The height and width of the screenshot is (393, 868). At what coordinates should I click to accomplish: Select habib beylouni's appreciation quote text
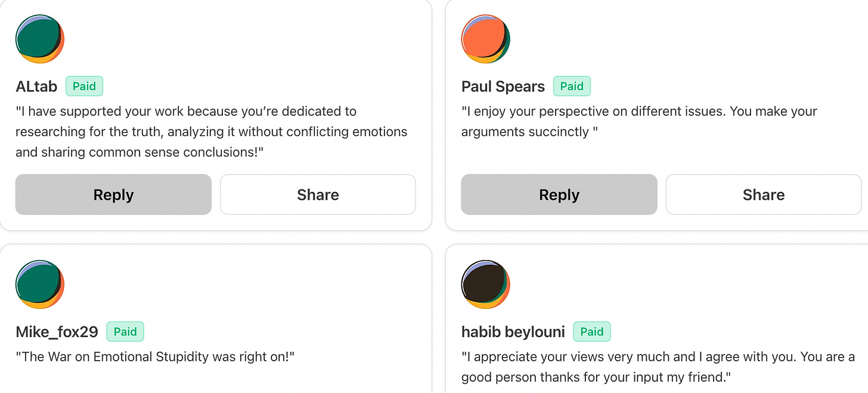point(658,367)
